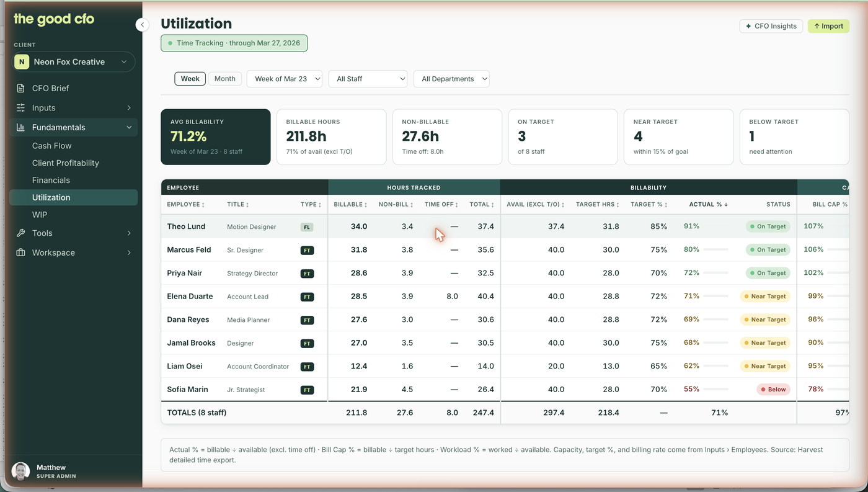The image size is (868, 492).
Task: Click the Workspace briefcase icon
Action: coord(20,253)
